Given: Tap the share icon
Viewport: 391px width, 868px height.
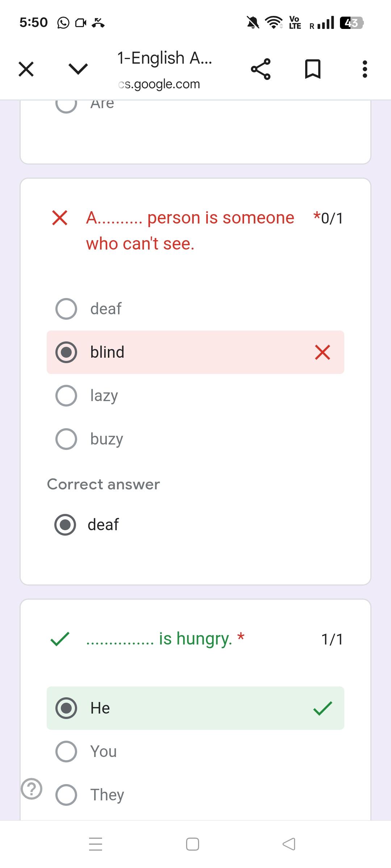Looking at the screenshot, I should (261, 69).
